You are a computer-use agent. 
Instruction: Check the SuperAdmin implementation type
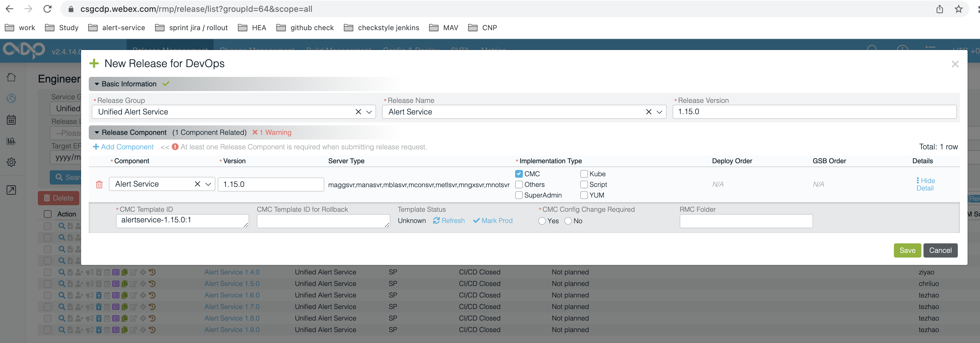pos(519,195)
